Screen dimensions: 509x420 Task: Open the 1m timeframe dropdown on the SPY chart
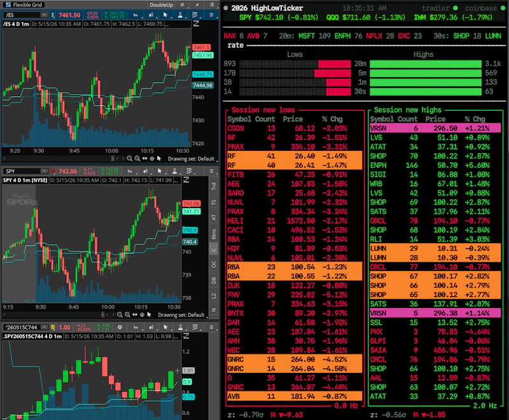[x=130, y=171]
